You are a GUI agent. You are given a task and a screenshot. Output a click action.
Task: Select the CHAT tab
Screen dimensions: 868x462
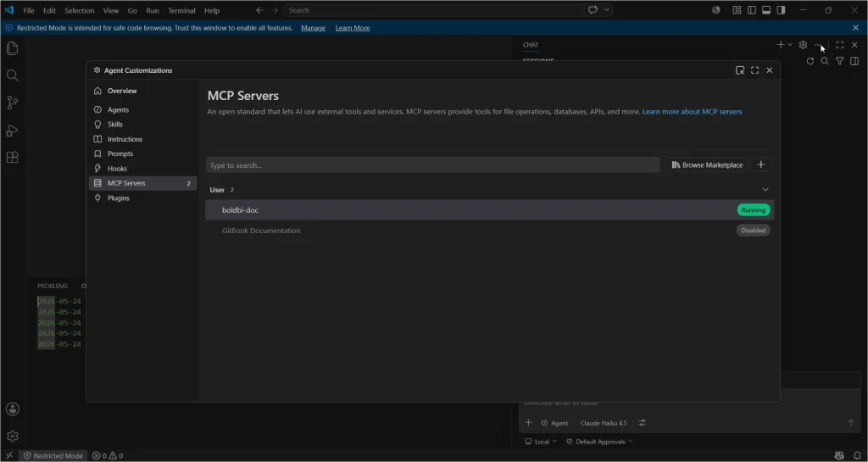tap(531, 45)
